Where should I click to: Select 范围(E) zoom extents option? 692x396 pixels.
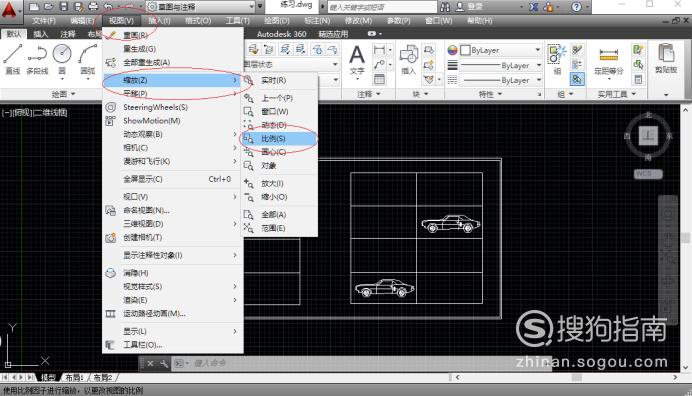pyautogui.click(x=279, y=228)
